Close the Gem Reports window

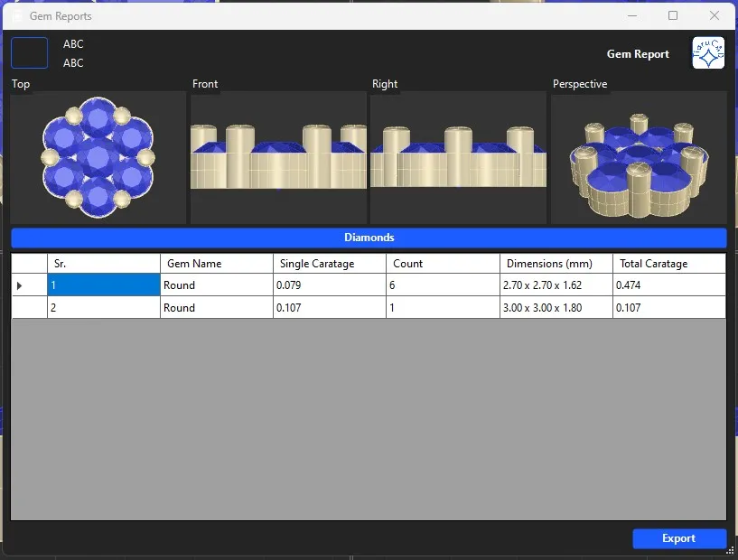pos(715,15)
